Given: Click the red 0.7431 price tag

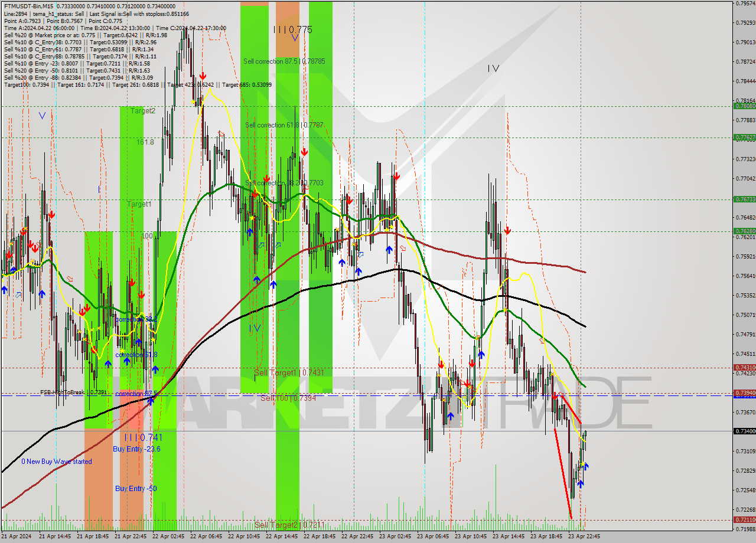Looking at the screenshot, I should coord(744,367).
